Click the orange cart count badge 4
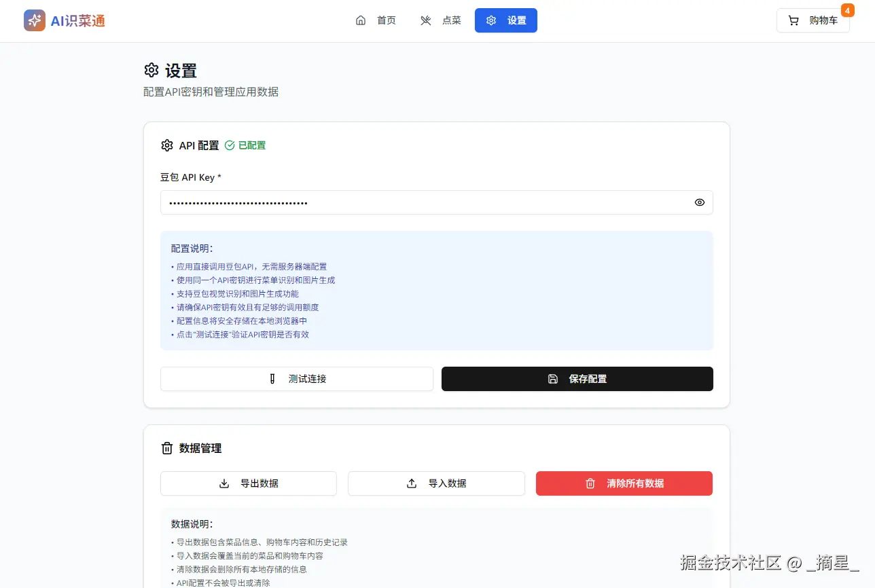Viewport: 875px width, 588px height. (x=847, y=10)
